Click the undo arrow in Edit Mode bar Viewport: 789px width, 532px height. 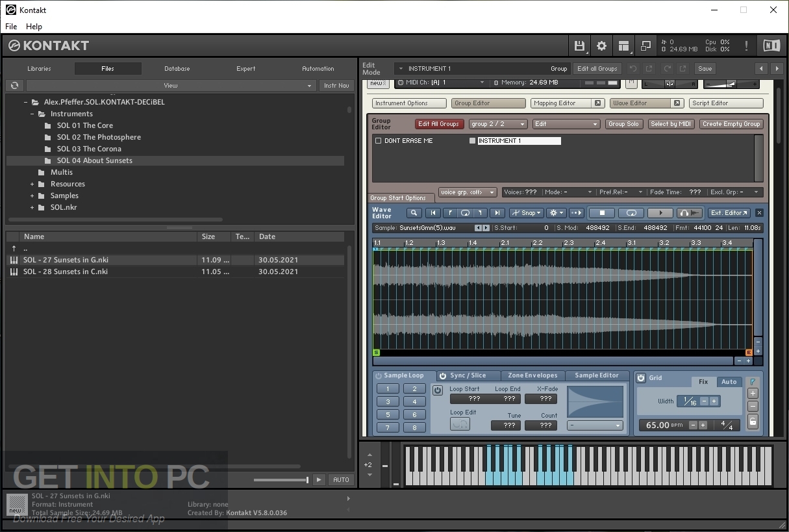pos(633,68)
